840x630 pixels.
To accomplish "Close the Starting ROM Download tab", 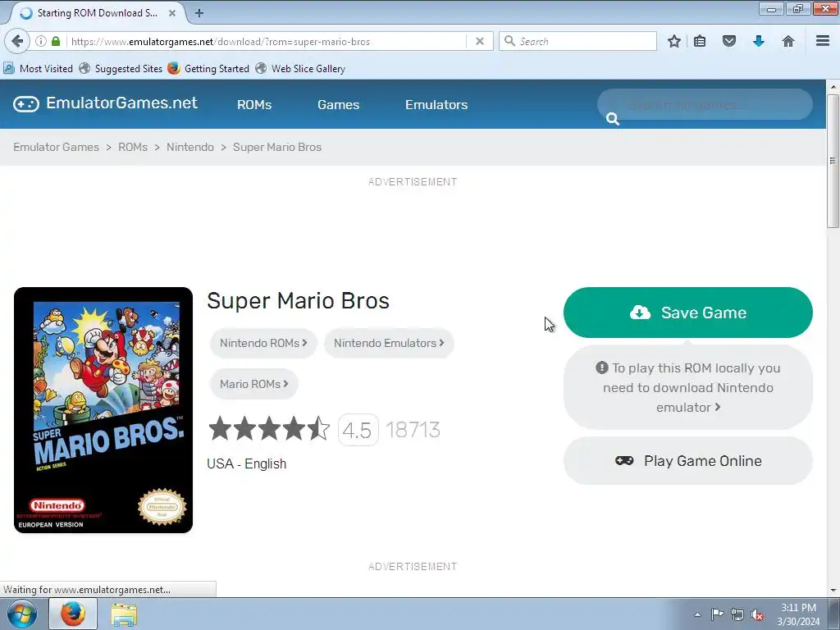I will pyautogui.click(x=172, y=13).
